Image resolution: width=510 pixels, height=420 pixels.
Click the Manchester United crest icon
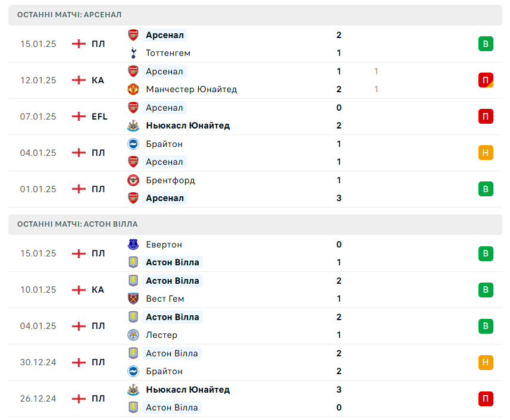click(133, 89)
